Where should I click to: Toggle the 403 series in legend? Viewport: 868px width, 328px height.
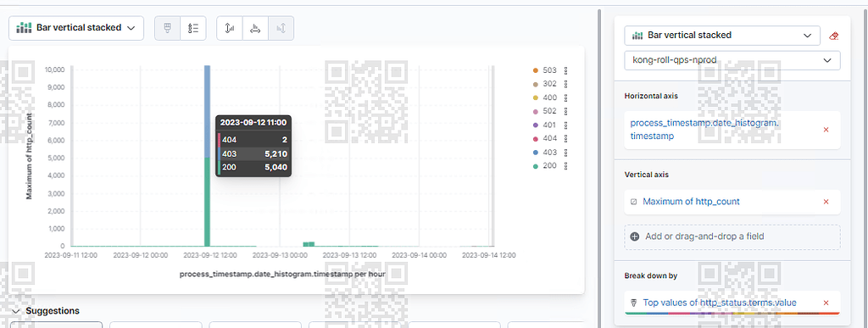pyautogui.click(x=545, y=152)
